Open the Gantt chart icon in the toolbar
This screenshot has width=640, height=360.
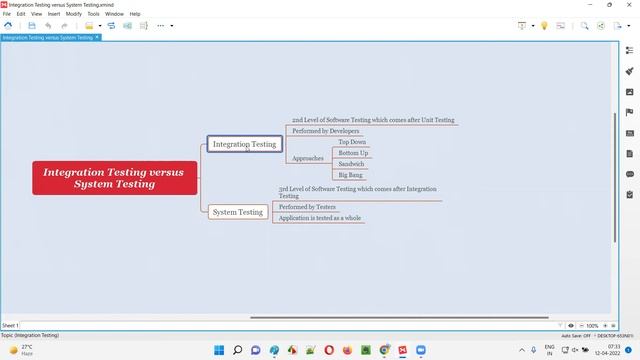coord(561,26)
